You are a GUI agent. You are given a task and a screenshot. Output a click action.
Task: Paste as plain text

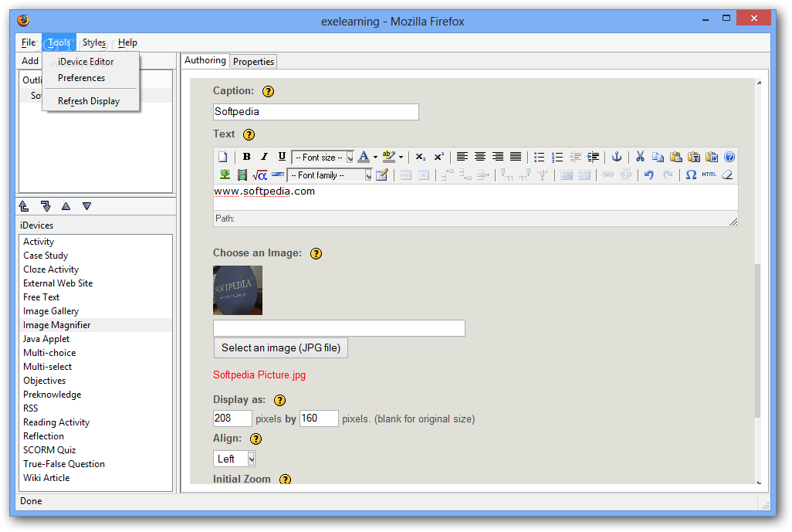coord(693,157)
